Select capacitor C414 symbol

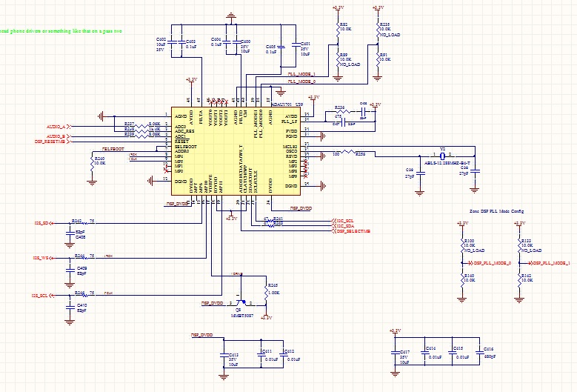pyautogui.click(x=424, y=352)
